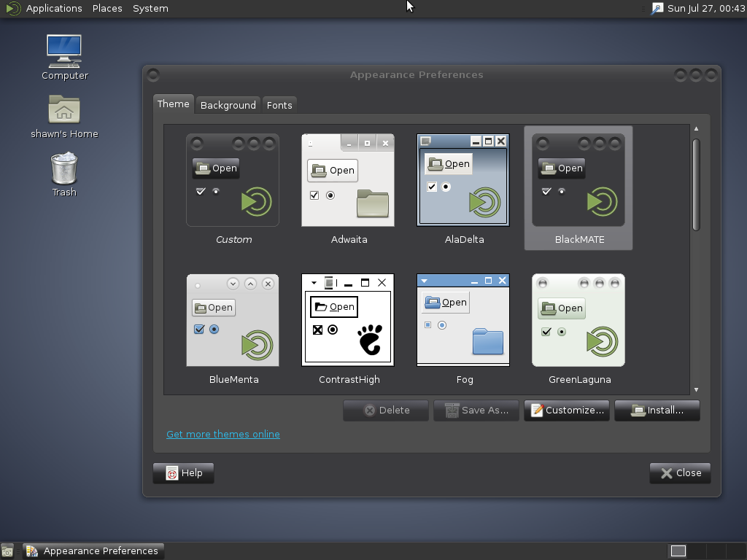Click Appearance Preferences taskbar entry
The height and width of the screenshot is (560, 747).
pos(93,551)
